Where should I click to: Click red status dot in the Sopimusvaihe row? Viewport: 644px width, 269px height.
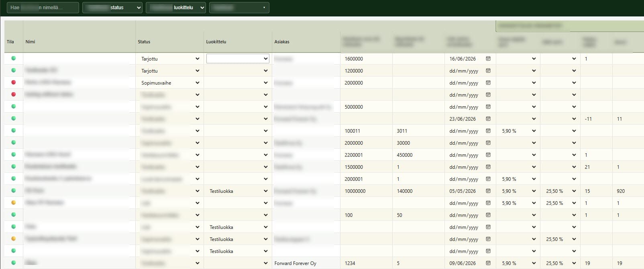coord(14,82)
